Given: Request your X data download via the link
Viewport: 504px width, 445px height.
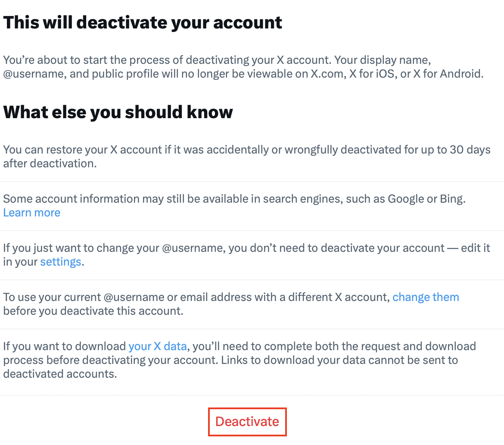Looking at the screenshot, I should coord(158,346).
